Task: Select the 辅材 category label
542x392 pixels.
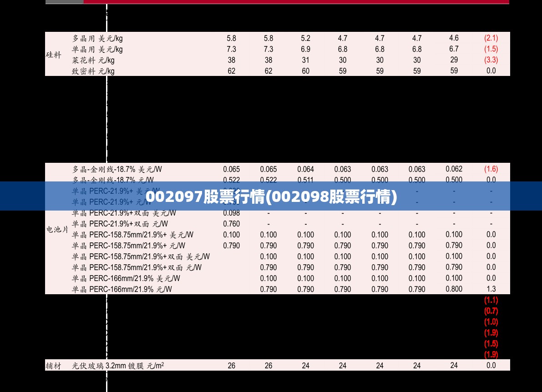Action: [54, 366]
